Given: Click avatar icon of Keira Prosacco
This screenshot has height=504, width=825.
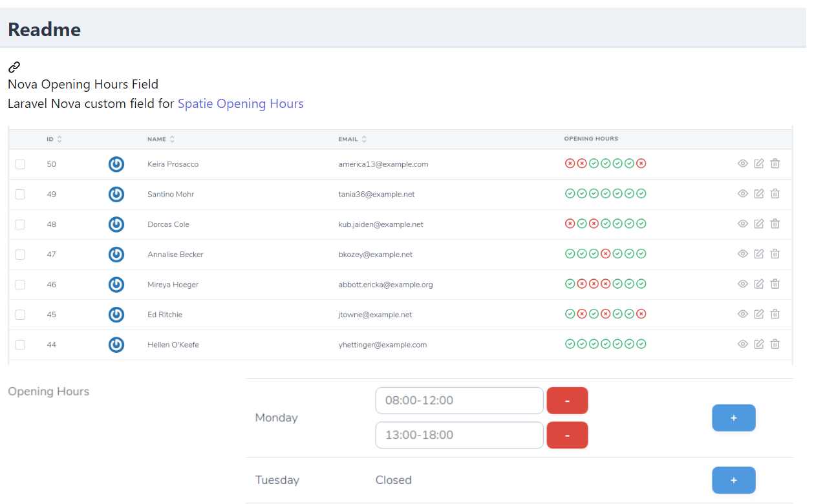Looking at the screenshot, I should (116, 164).
